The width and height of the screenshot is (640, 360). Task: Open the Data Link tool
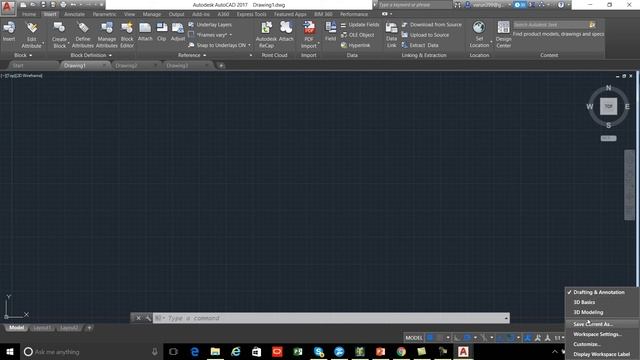click(x=391, y=35)
